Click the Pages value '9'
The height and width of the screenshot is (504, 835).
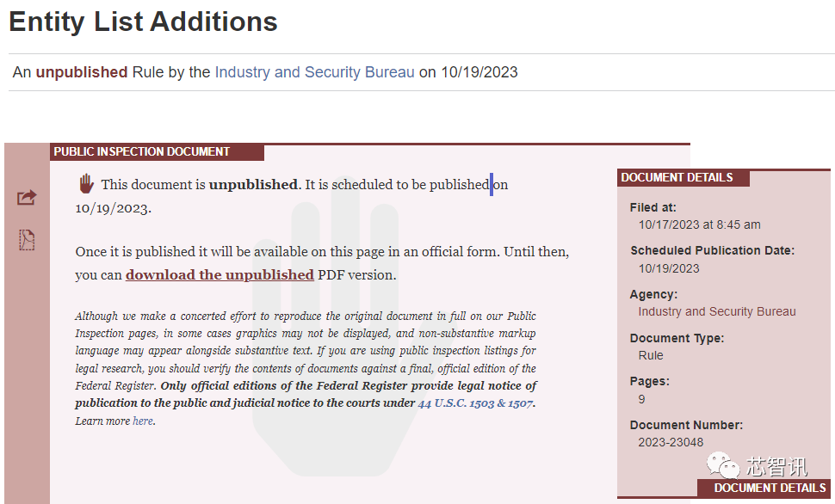point(642,399)
